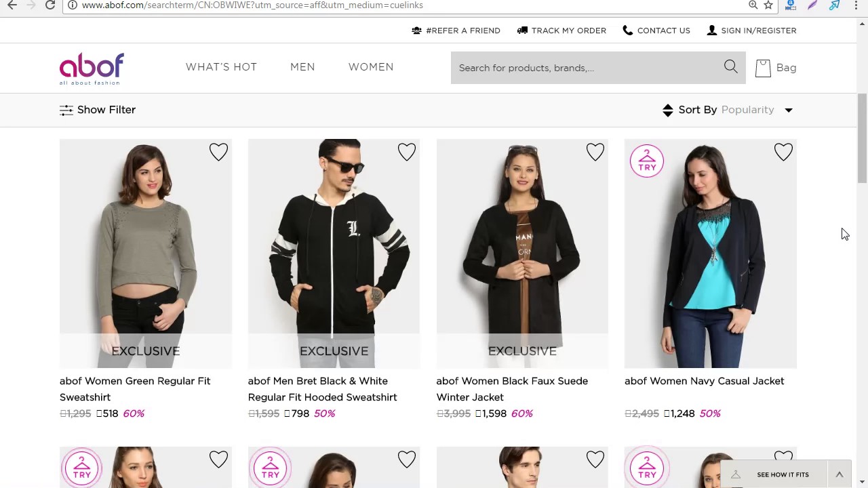Favorite the Black Faux Suede Winter Jacket
This screenshot has height=488, width=868.
pos(595,152)
